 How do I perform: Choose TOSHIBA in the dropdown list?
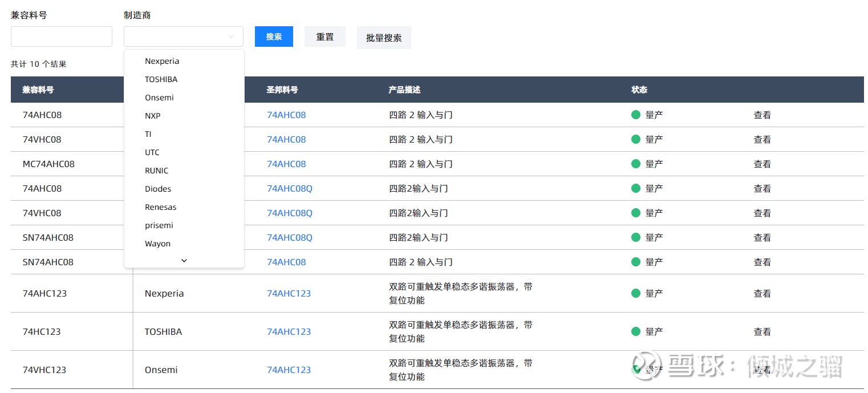point(161,79)
